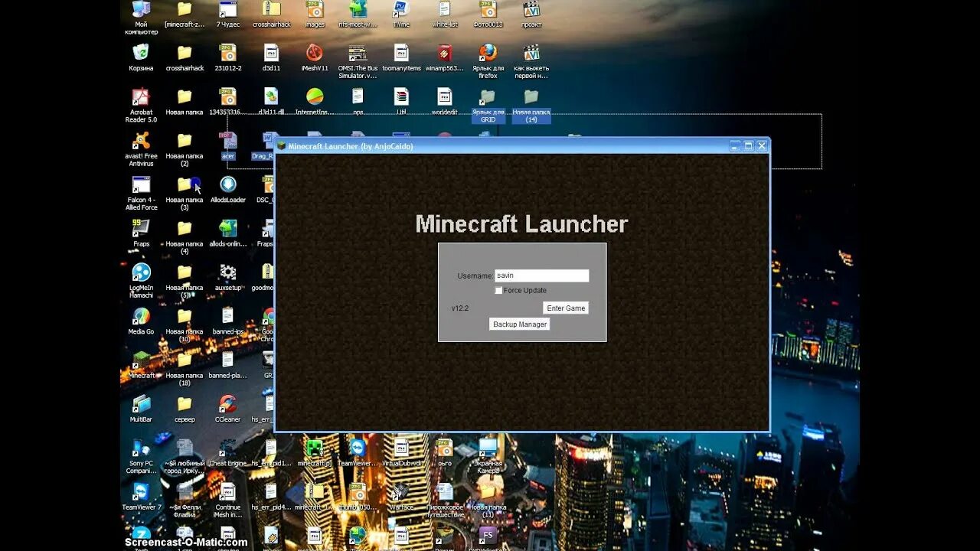Select the LogMeIn Hamachi icon

pyautogui.click(x=141, y=272)
